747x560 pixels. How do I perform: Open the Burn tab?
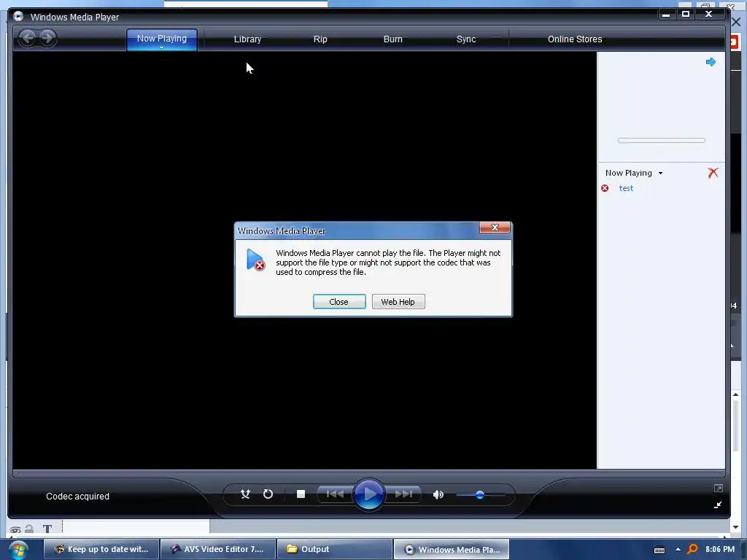point(393,39)
